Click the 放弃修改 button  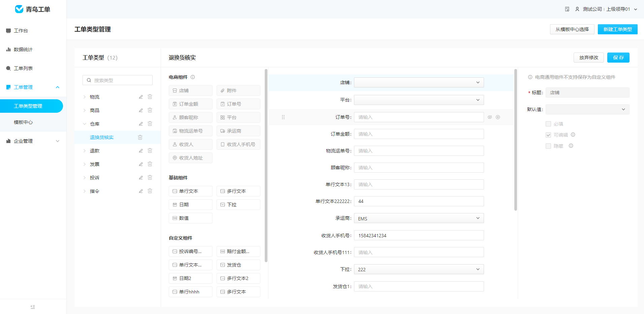588,58
